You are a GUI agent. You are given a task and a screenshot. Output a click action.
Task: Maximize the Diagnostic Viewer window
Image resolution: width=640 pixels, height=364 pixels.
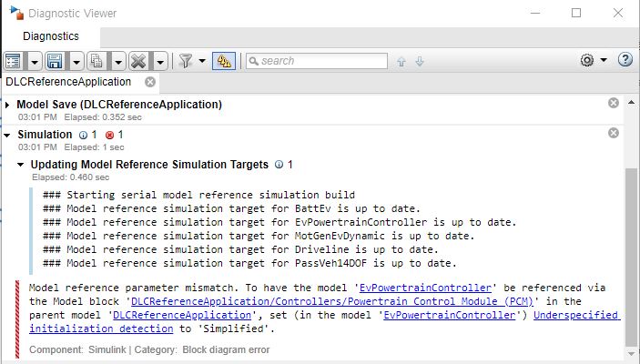576,13
